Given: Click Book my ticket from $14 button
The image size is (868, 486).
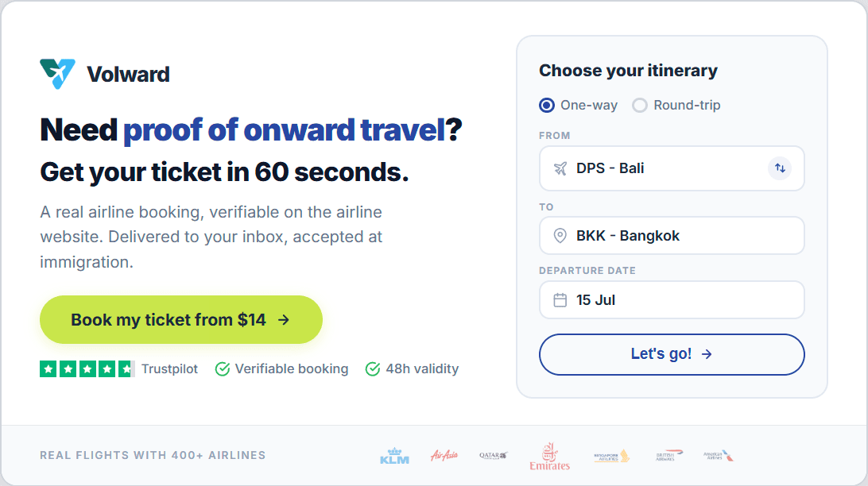Looking at the screenshot, I should tap(181, 319).
